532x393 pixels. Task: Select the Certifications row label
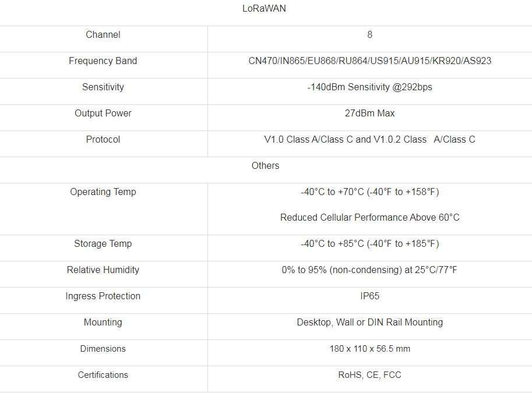[103, 375]
